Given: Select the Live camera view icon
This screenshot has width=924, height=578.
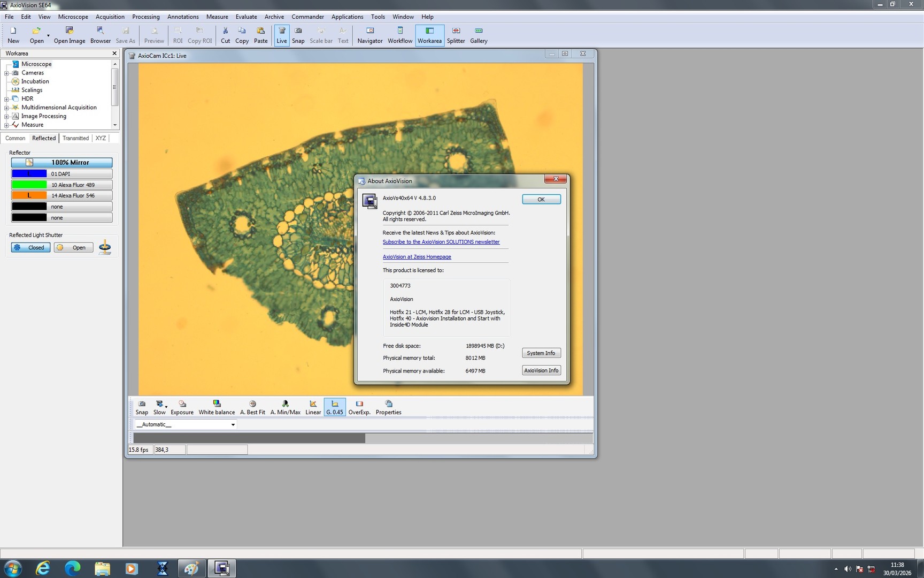Looking at the screenshot, I should [x=282, y=34].
